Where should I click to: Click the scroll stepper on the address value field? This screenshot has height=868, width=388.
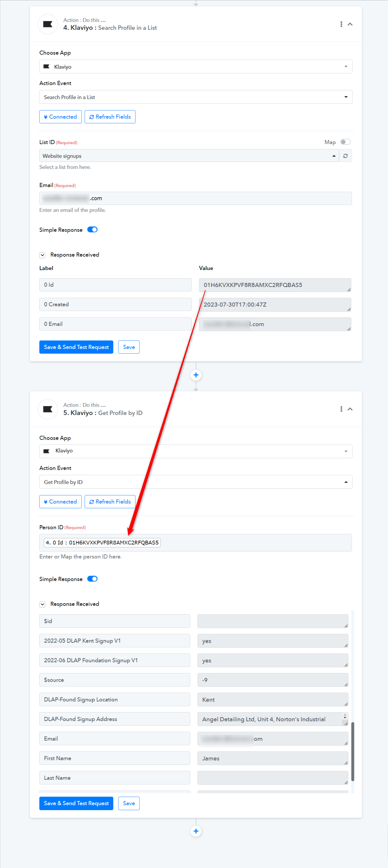pyautogui.click(x=345, y=716)
